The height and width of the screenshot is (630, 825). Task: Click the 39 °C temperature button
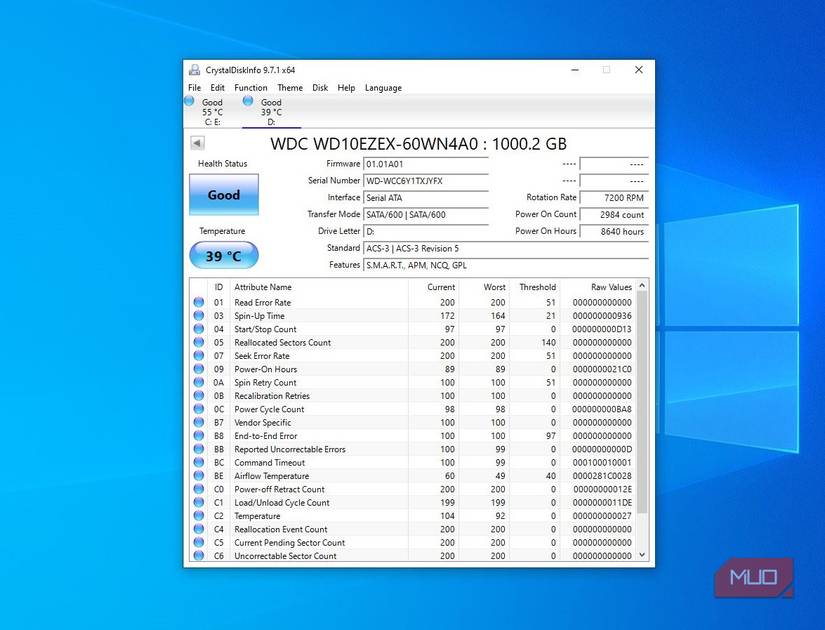pyautogui.click(x=223, y=255)
